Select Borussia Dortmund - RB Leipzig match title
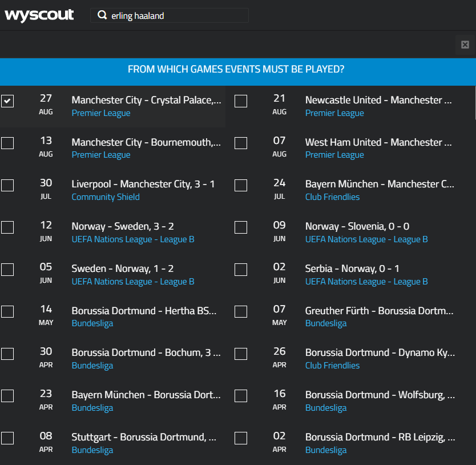Viewport: 476px width, 465px height. click(x=380, y=437)
